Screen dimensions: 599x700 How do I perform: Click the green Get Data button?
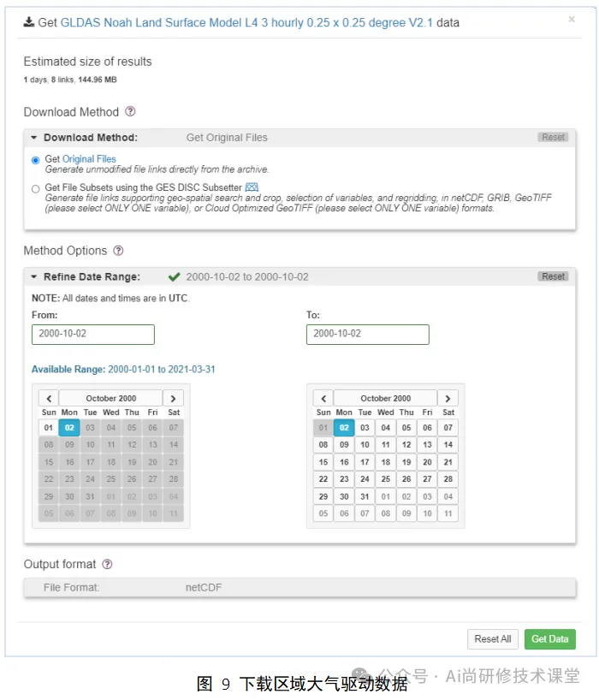[x=550, y=639]
